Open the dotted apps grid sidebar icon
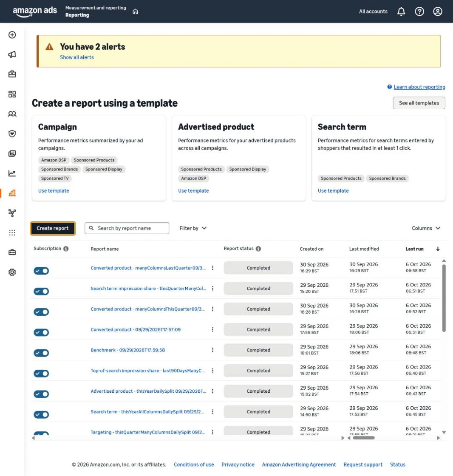The height and width of the screenshot is (476, 453). [12, 232]
